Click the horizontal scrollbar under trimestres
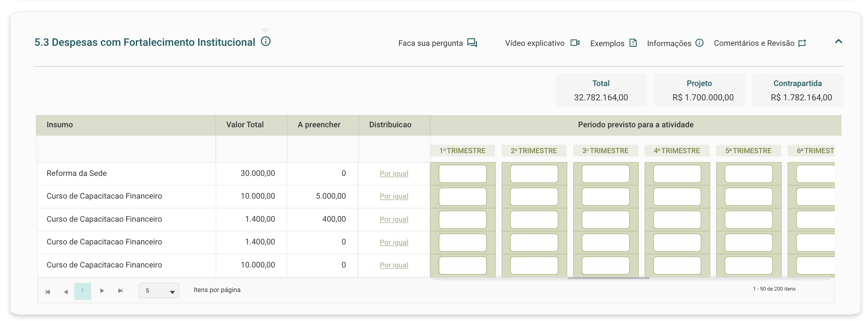 608,278
